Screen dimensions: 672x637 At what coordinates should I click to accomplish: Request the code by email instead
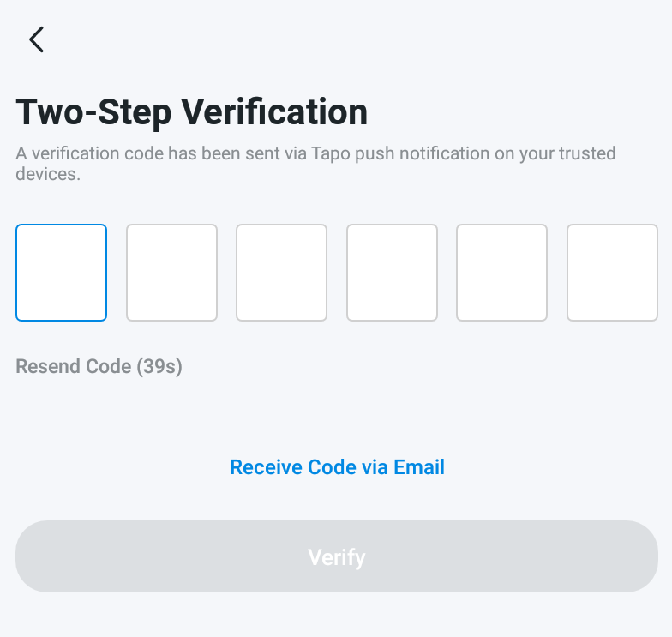click(337, 467)
